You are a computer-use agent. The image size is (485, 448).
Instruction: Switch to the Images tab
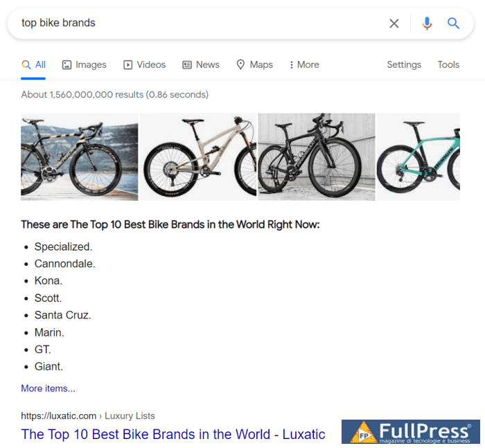coord(85,64)
